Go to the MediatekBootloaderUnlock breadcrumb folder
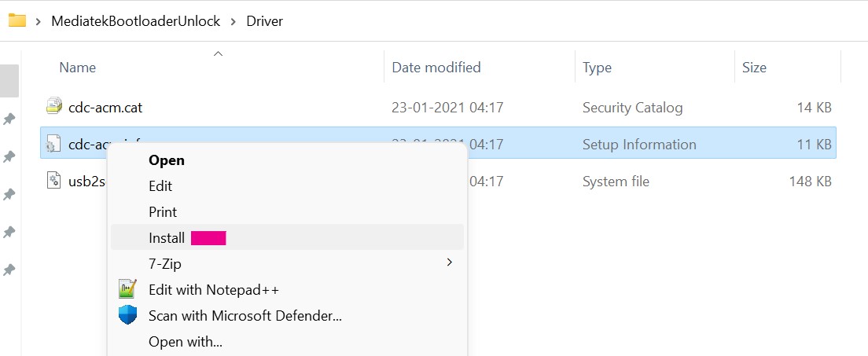Viewport: 868px width, 356px height. (135, 21)
